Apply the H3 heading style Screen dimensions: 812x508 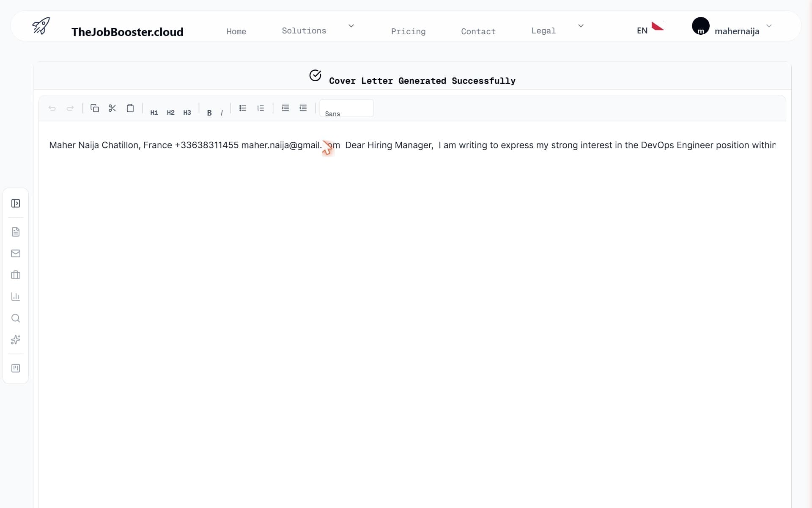[187, 113]
